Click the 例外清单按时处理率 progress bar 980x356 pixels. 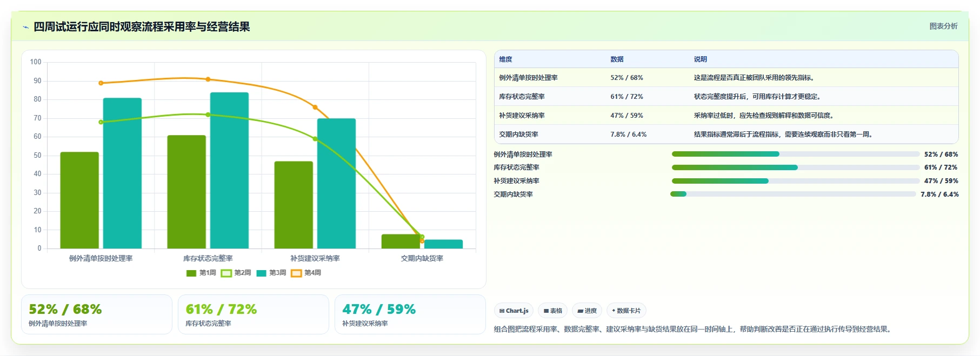tap(795, 154)
